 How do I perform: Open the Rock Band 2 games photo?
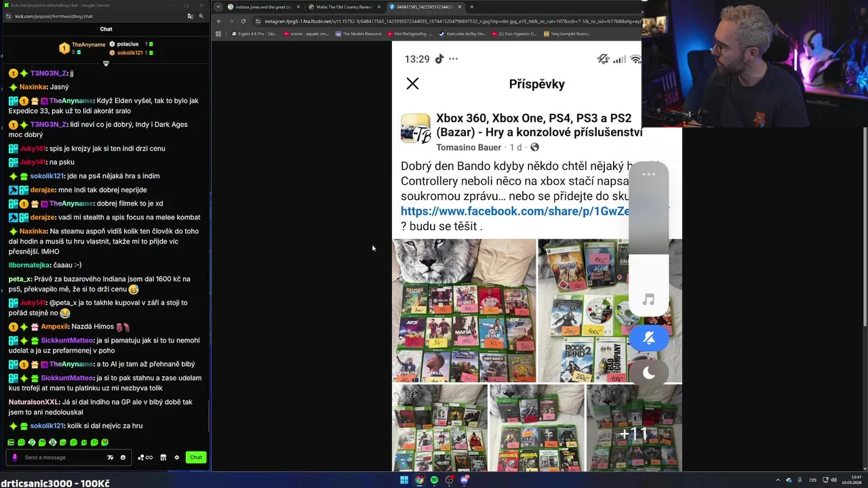tap(610, 310)
